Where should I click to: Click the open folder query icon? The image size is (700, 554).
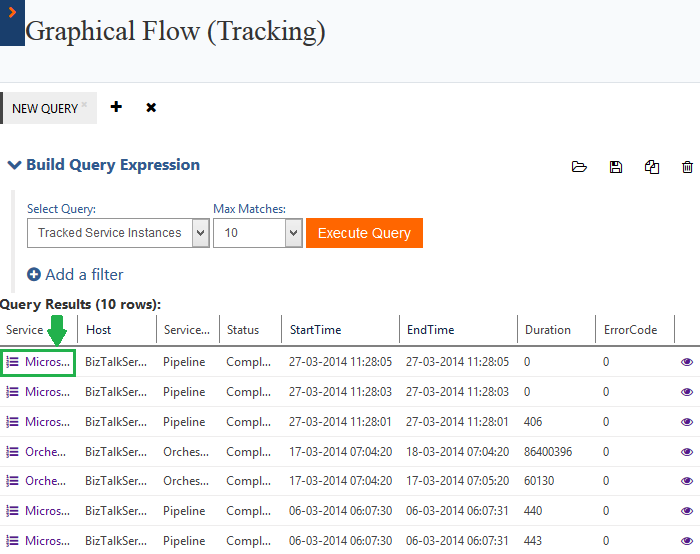(x=579, y=167)
